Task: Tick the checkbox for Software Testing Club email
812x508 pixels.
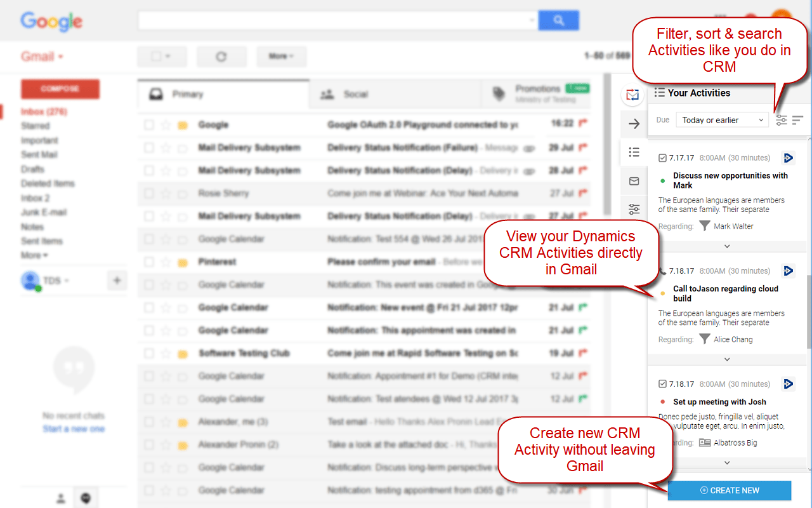Action: click(148, 354)
